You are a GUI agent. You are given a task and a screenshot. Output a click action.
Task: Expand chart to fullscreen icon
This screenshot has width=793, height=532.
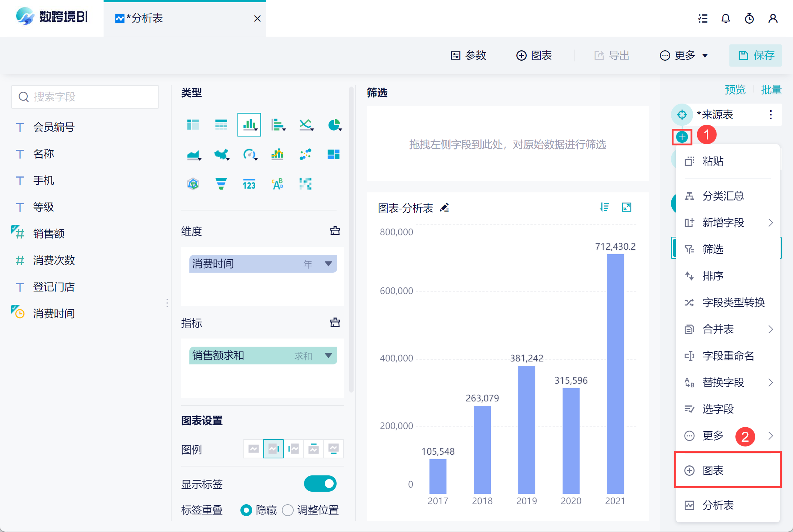click(x=627, y=208)
